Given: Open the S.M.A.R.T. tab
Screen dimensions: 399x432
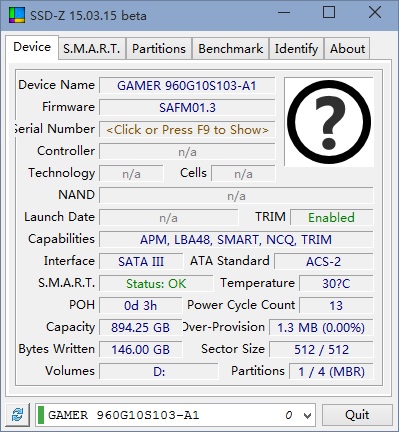Looking at the screenshot, I should 92,49.
